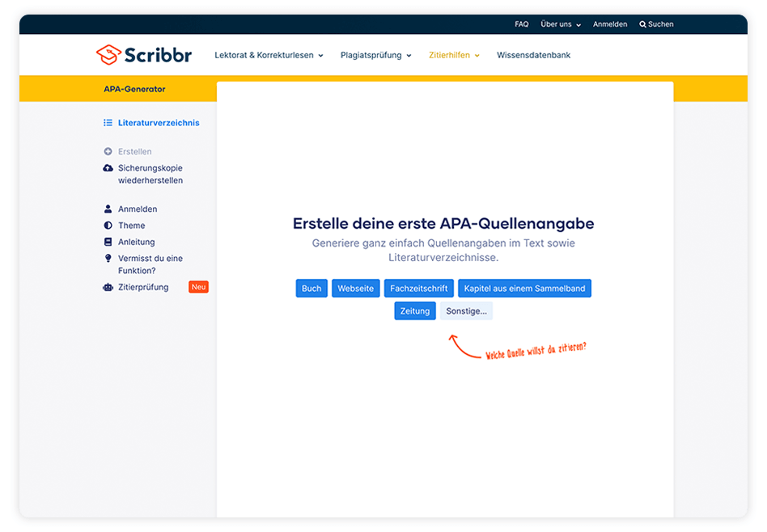The image size is (767, 532).
Task: Click the Anmelden user icon in sidebar
Action: [x=109, y=209]
